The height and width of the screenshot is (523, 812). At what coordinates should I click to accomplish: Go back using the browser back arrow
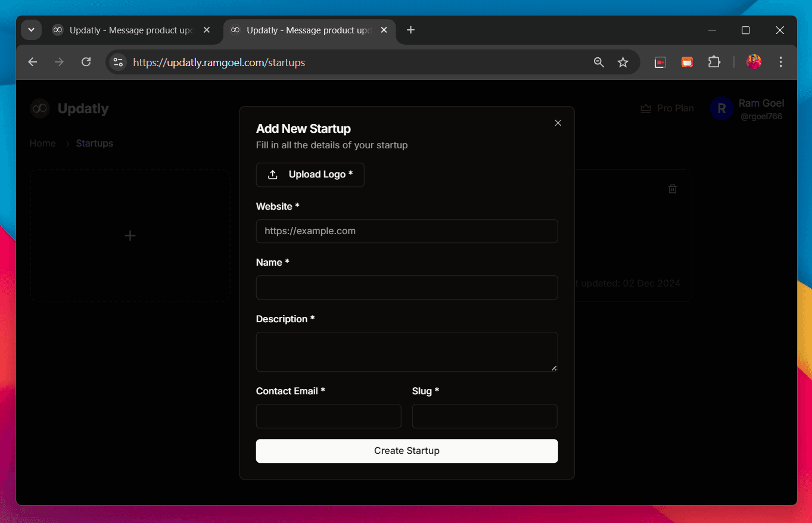tap(33, 62)
